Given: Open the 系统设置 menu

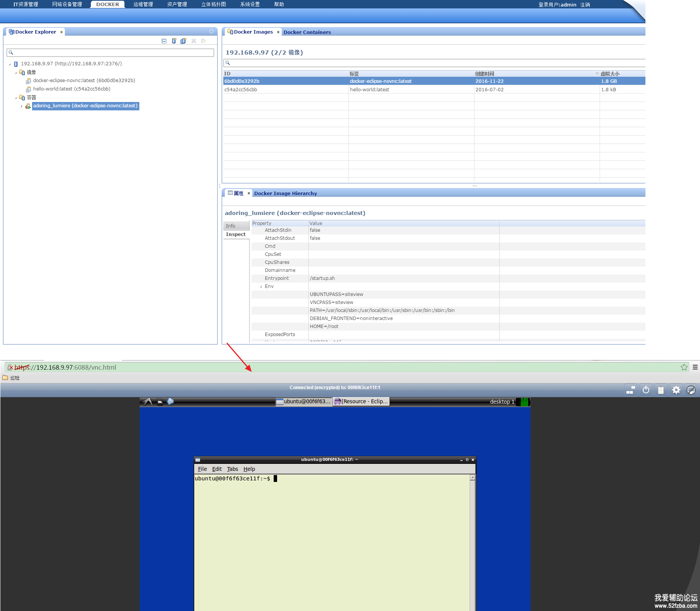Looking at the screenshot, I should click(250, 5).
